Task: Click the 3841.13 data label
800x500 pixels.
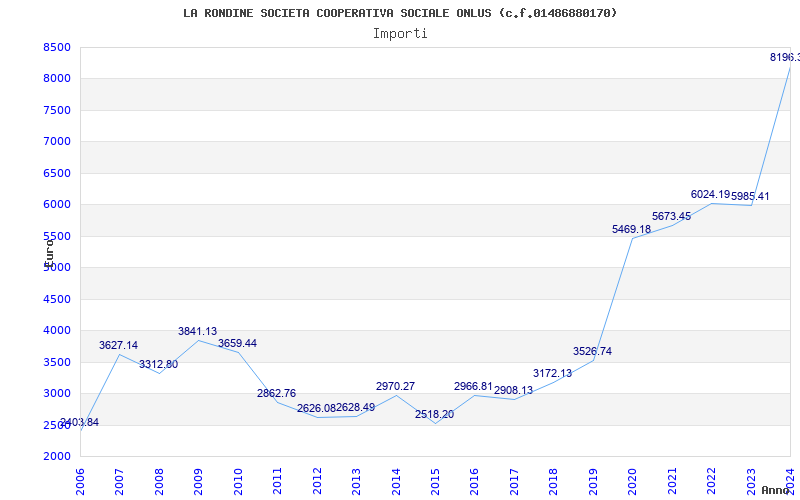Action: point(197,331)
